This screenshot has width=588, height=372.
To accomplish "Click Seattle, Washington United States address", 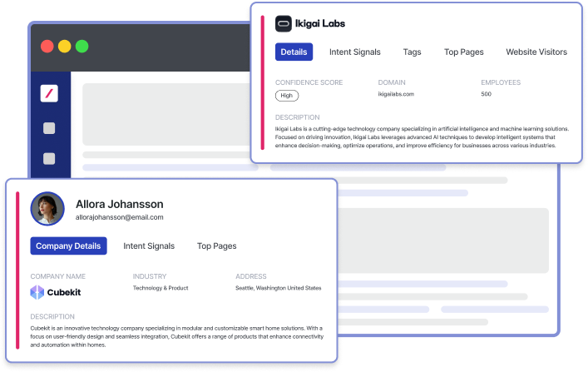I will [279, 288].
